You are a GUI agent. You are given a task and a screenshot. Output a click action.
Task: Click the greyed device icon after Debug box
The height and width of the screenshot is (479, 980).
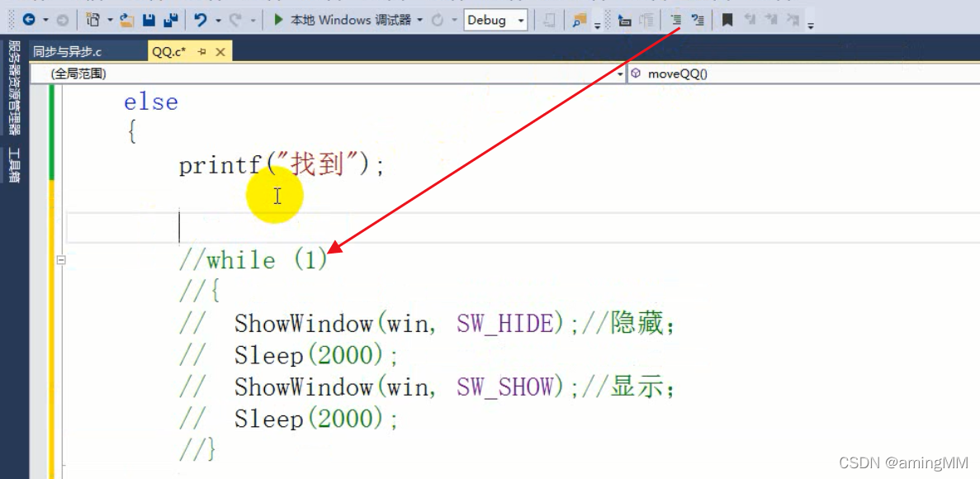(x=549, y=21)
